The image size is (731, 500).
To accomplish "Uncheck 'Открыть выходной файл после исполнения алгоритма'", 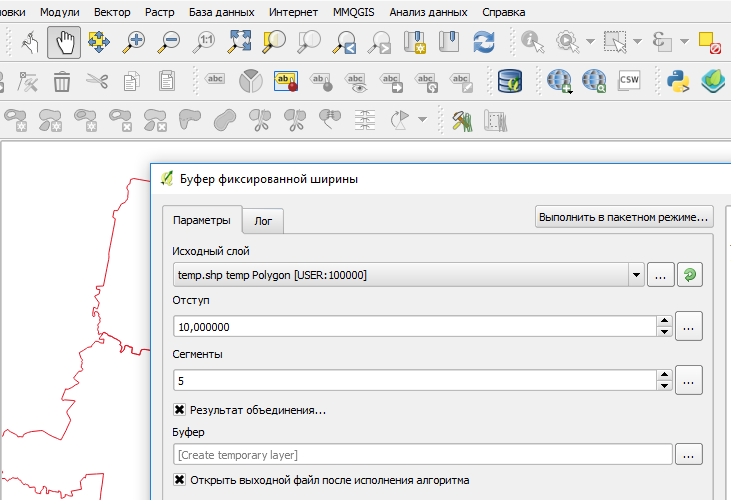I will pyautogui.click(x=180, y=480).
